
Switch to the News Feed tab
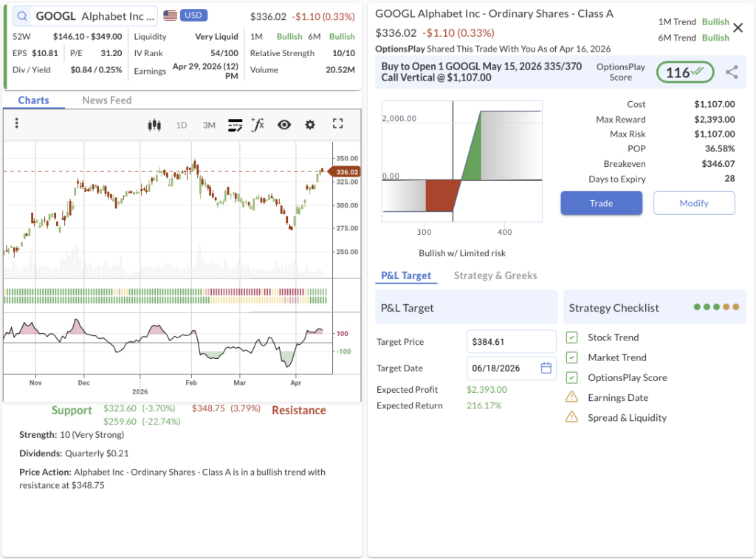point(106,100)
